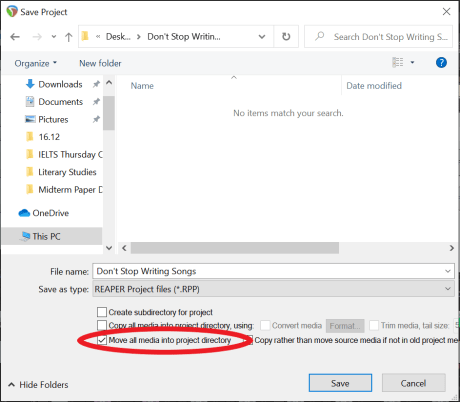Open the Save as type dropdown
This screenshot has width=460, height=402.
(273, 289)
